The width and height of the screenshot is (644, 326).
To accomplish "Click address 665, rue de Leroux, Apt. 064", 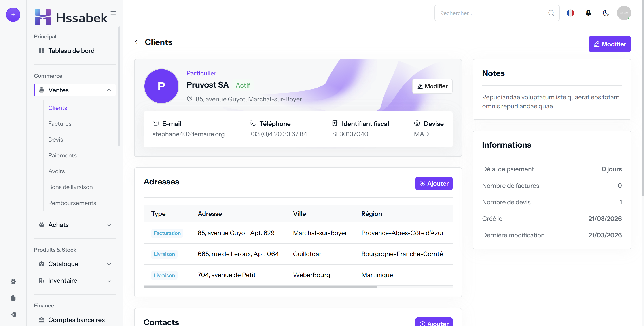I will pyautogui.click(x=238, y=254).
